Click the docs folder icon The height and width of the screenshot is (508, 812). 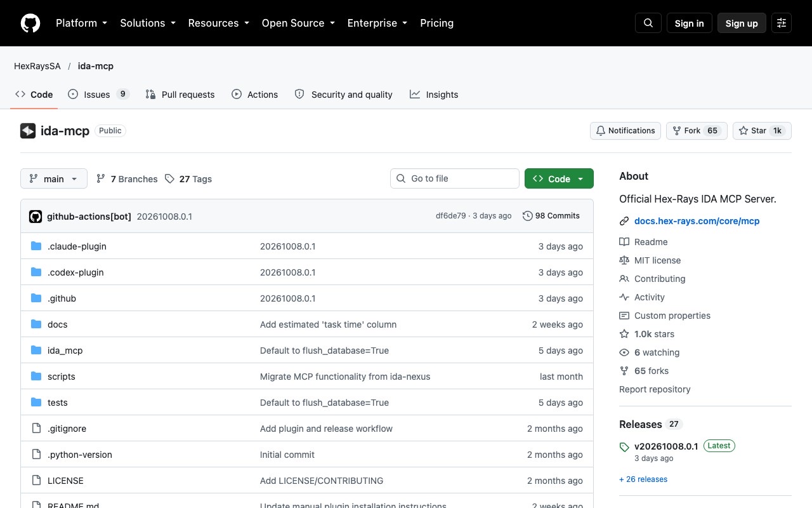click(x=36, y=324)
